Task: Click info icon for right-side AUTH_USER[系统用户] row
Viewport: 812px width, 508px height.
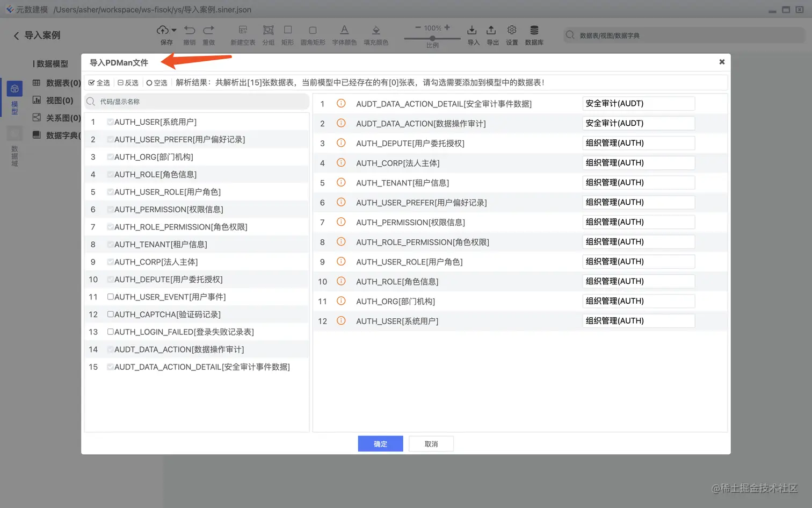Action: 341,321
